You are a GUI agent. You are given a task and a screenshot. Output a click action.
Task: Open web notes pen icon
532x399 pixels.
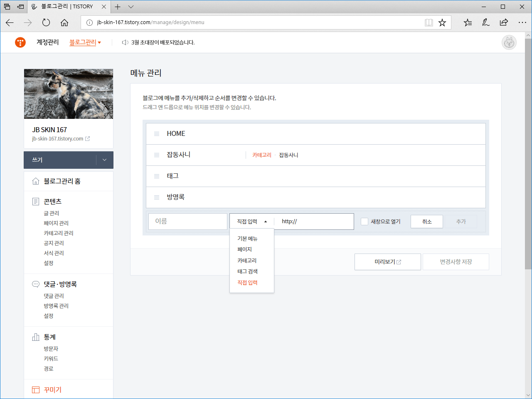[485, 22]
